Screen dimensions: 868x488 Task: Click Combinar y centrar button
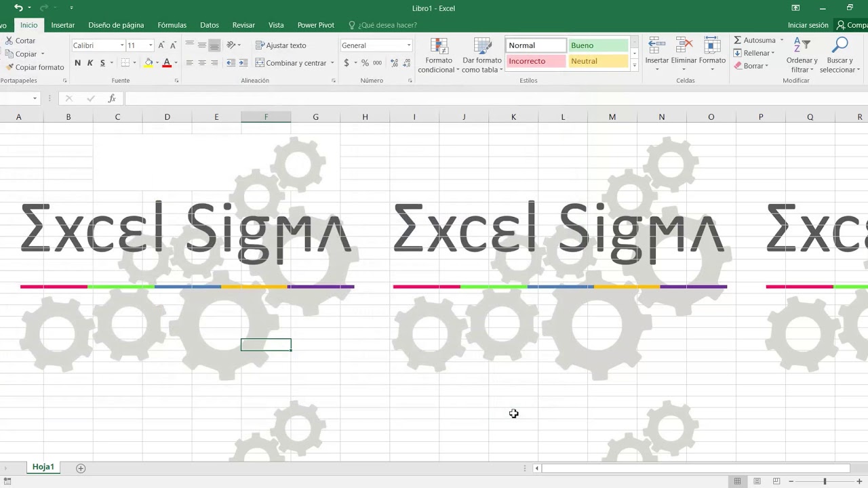pos(291,63)
